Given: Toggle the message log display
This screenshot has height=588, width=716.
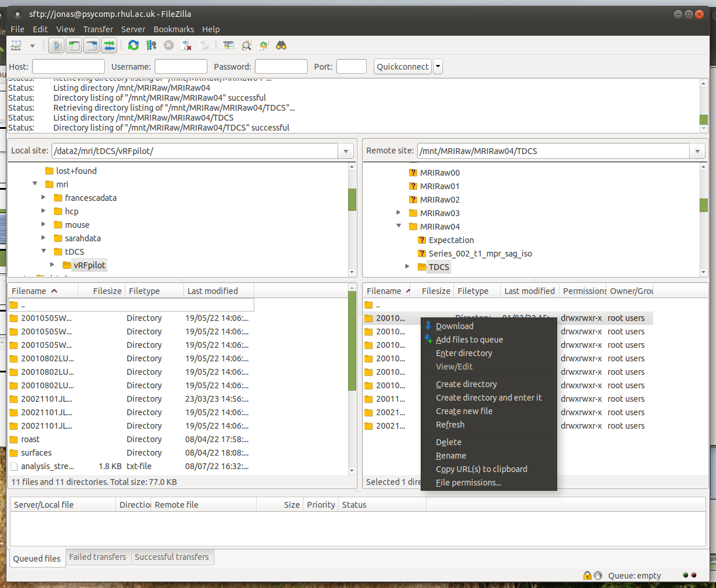Looking at the screenshot, I should pos(56,45).
